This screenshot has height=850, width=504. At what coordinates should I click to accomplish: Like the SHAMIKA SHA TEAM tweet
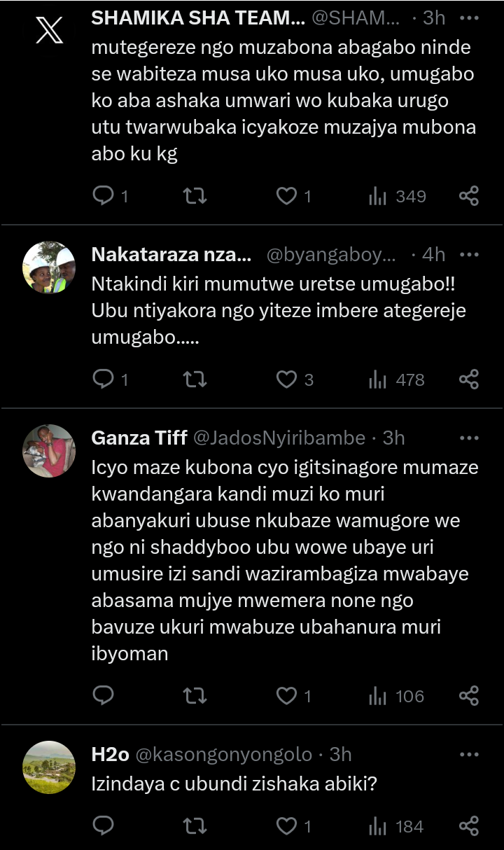pyautogui.click(x=286, y=197)
